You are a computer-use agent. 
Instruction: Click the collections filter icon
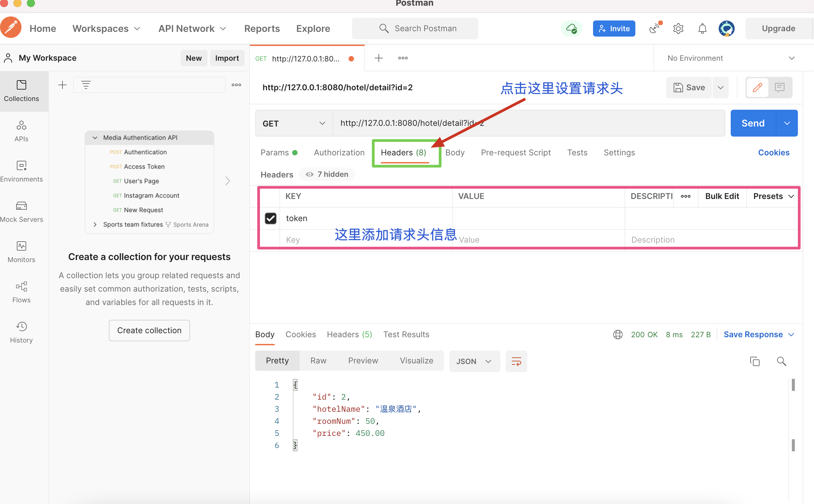coord(86,85)
